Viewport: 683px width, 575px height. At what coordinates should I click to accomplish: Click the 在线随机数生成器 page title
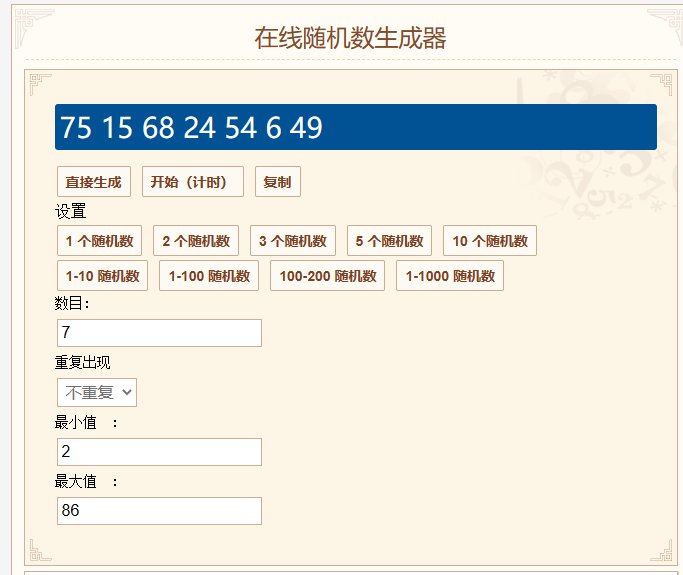tap(350, 38)
